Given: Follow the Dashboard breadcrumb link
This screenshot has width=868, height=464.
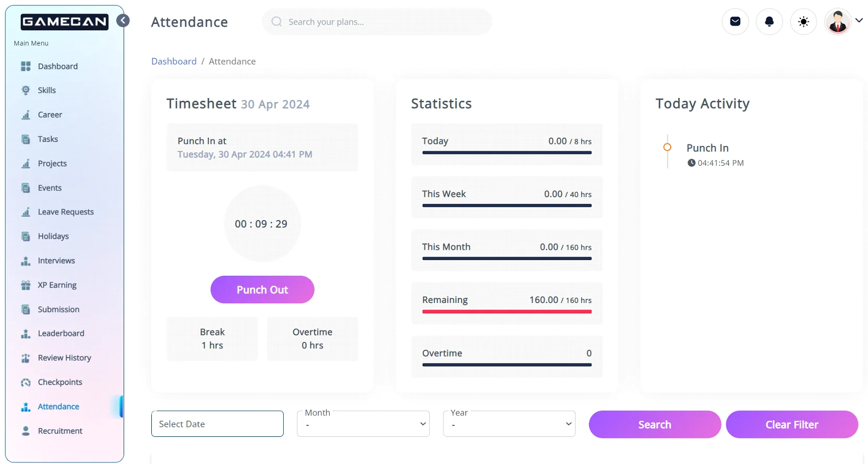Looking at the screenshot, I should pyautogui.click(x=174, y=61).
